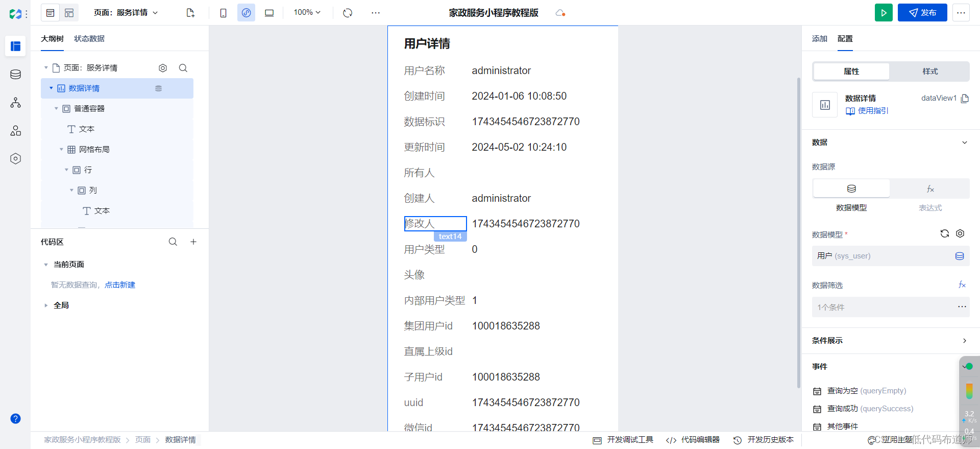The width and height of the screenshot is (980, 449).
Task: Click the cloud save status icon
Action: (x=560, y=13)
